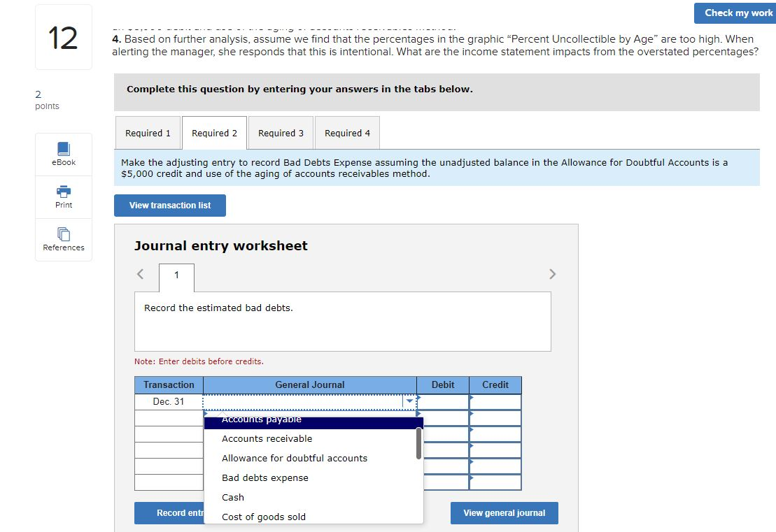
Task: Open the eBook icon in sidebar
Action: [x=64, y=154]
